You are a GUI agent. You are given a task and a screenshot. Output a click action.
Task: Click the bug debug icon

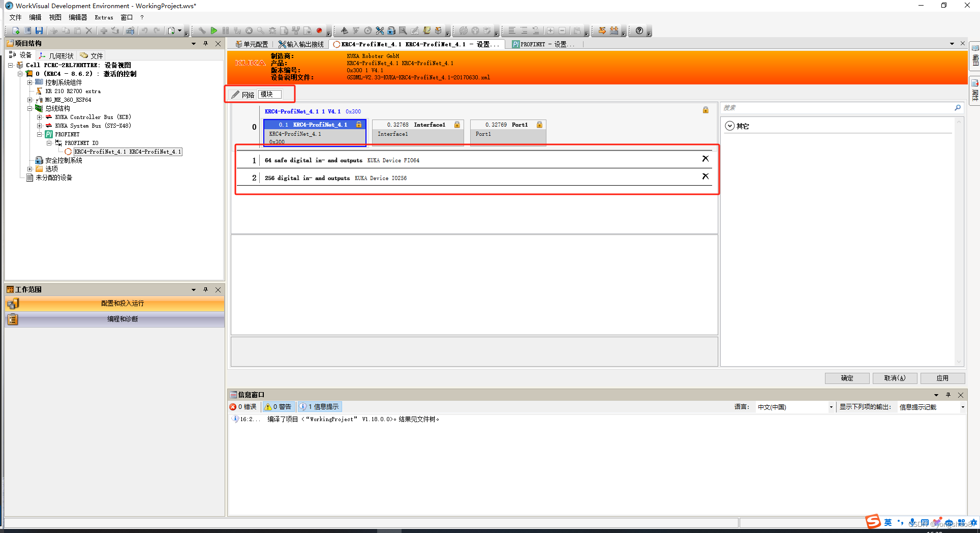pyautogui.click(x=272, y=31)
